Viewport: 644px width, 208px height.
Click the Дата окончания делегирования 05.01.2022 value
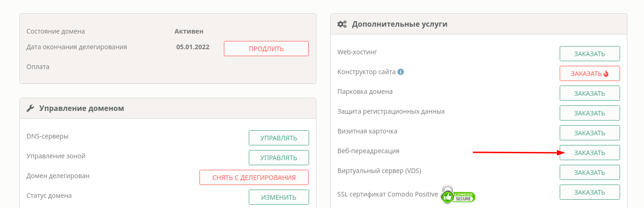(x=193, y=47)
